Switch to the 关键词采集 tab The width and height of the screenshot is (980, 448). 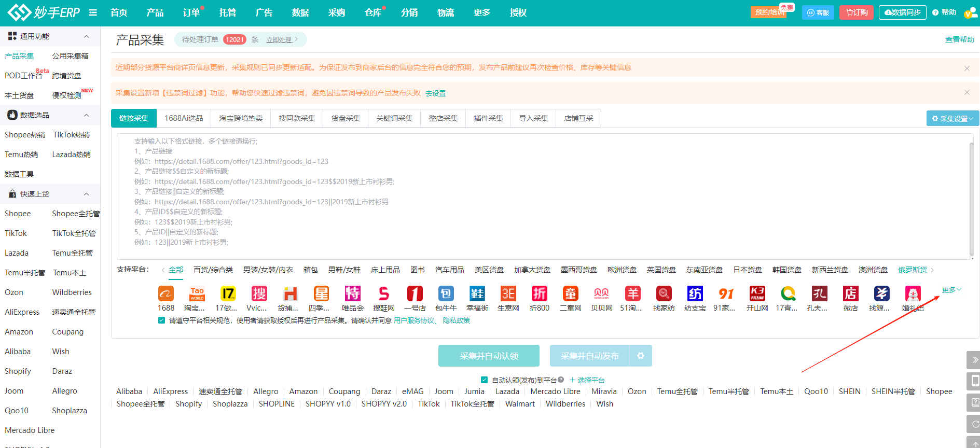pyautogui.click(x=394, y=118)
